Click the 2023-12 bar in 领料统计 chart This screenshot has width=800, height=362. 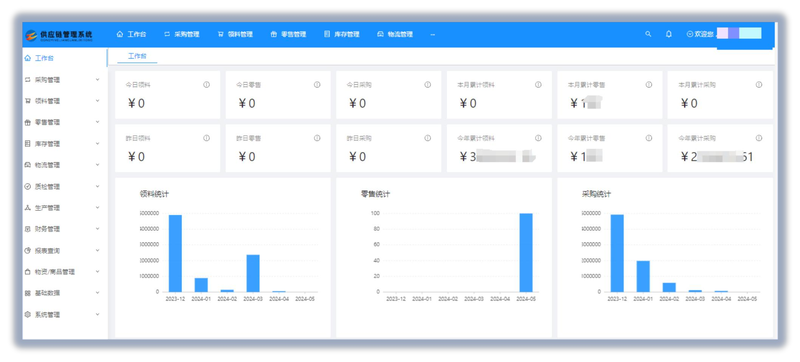pyautogui.click(x=176, y=253)
